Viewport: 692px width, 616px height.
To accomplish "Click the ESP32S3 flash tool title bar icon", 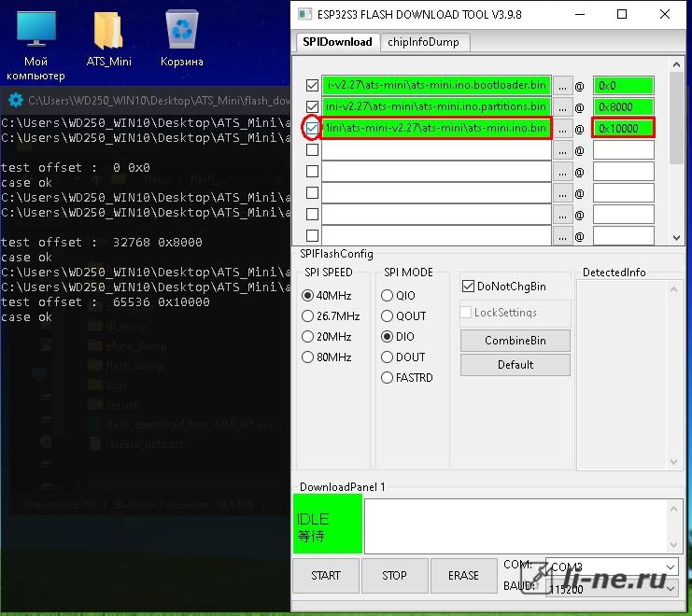I will coord(305,15).
